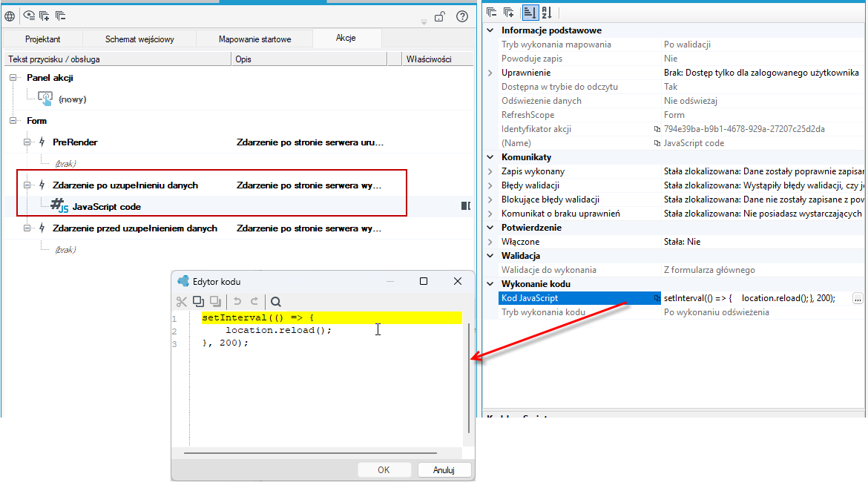Open search with the magnifier icon in Edytor kodu
Viewport: 868px width, 488px height.
[x=276, y=302]
